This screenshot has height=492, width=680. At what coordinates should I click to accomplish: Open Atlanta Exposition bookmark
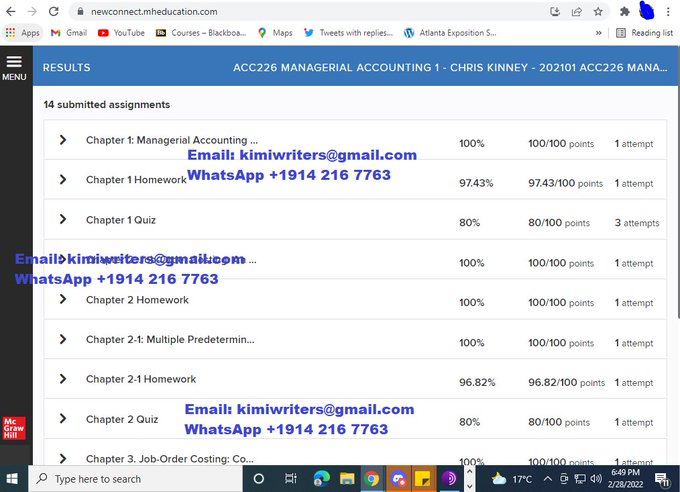click(450, 33)
